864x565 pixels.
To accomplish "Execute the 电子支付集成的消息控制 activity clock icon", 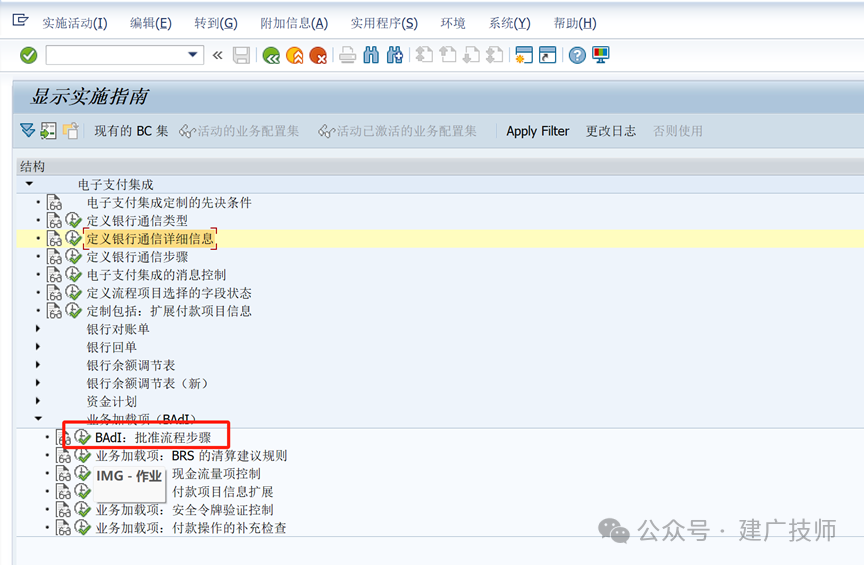I will 73,275.
